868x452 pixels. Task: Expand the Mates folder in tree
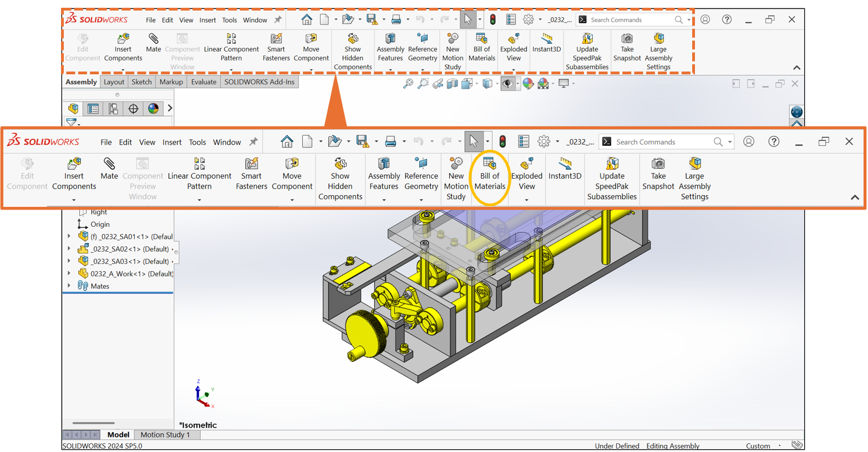69,286
